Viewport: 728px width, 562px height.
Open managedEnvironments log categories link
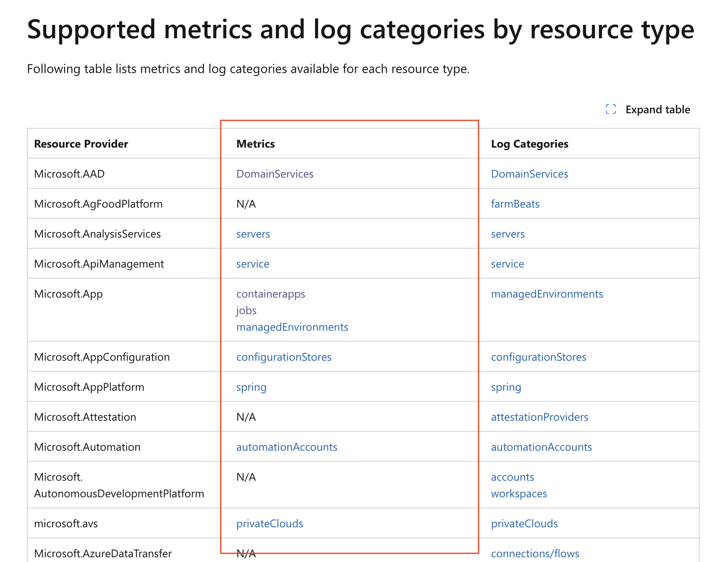[x=547, y=294]
